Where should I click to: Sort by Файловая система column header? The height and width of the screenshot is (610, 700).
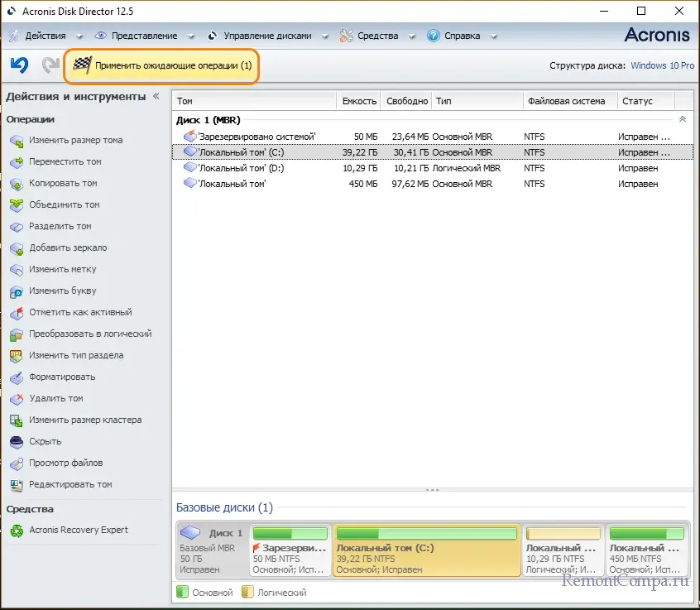pos(570,101)
